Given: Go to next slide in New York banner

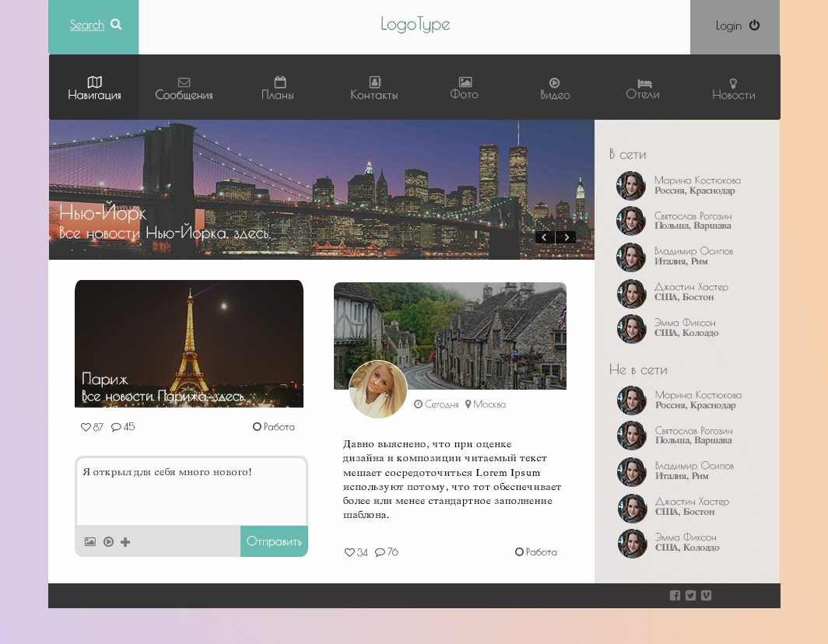Looking at the screenshot, I should pyautogui.click(x=566, y=237).
